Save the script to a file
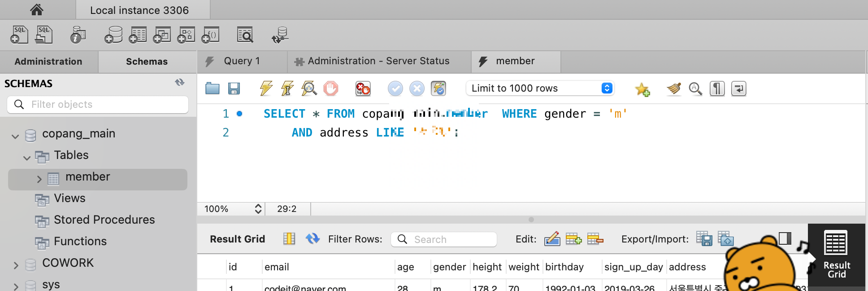Screen dimensions: 868x291 234,88
